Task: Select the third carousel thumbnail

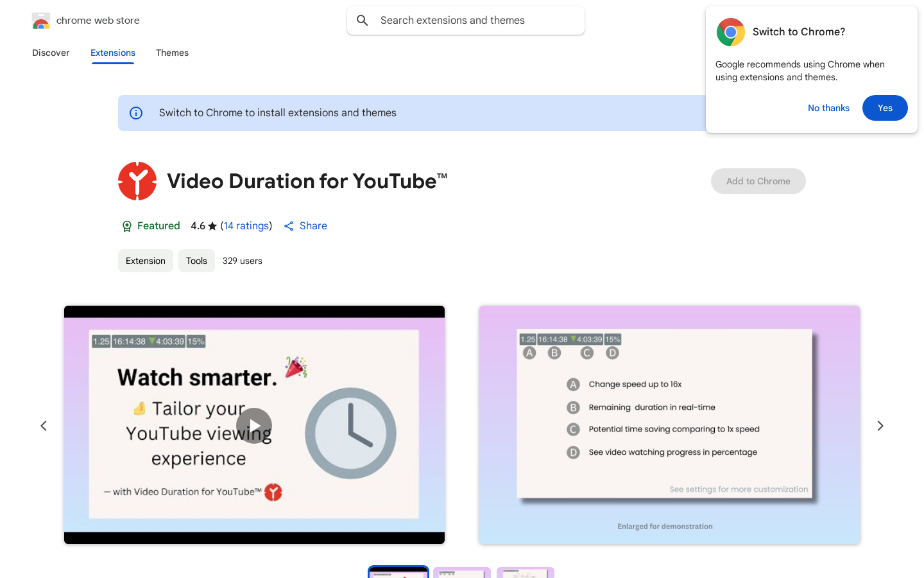Action: (526, 572)
